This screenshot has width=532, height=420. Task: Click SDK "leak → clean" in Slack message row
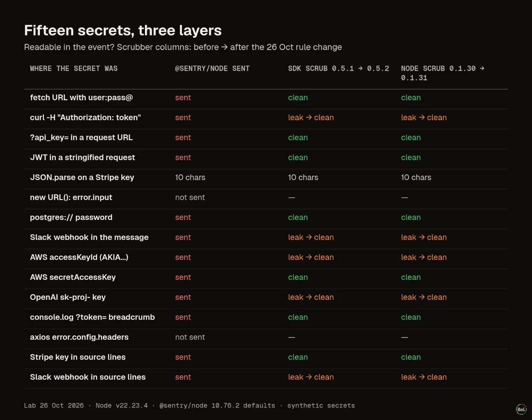point(311,237)
